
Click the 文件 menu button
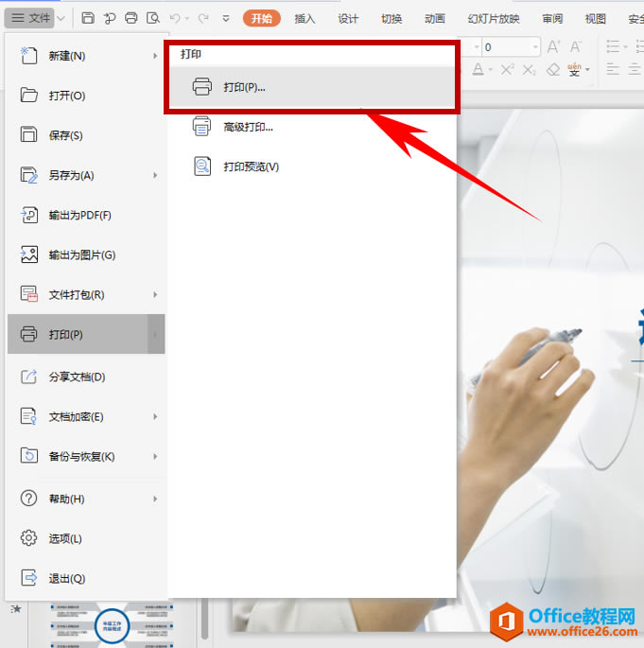(x=29, y=18)
